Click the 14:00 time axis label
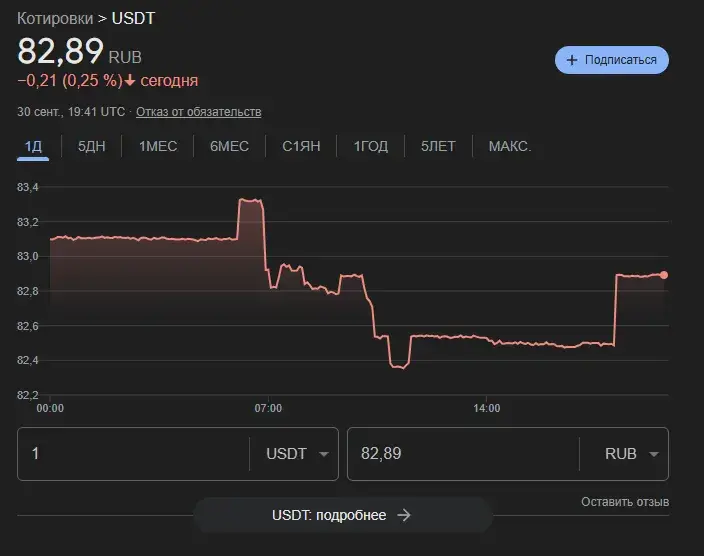The height and width of the screenshot is (556, 704). [x=487, y=408]
